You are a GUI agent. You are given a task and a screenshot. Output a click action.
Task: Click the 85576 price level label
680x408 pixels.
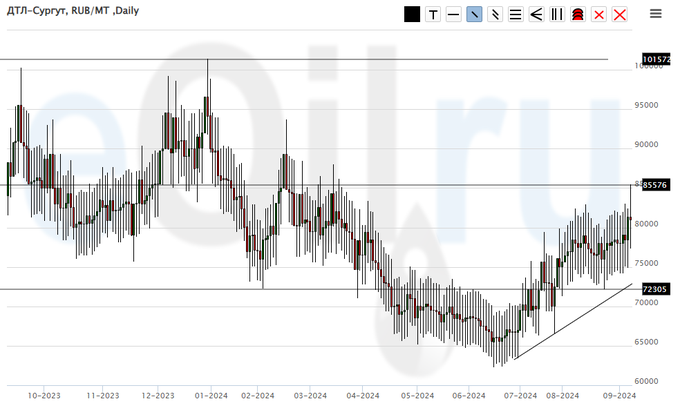pyautogui.click(x=655, y=185)
